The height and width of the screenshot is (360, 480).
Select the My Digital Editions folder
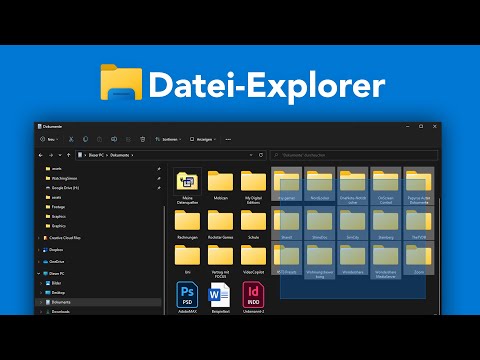tap(253, 187)
